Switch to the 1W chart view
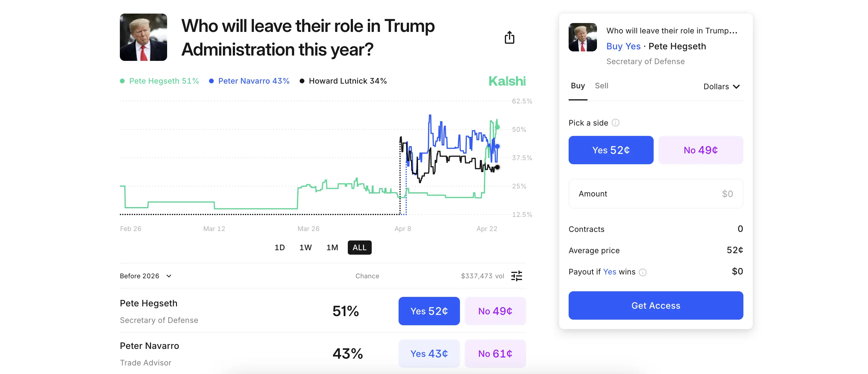Screen dimensions: 868x374 (305, 247)
